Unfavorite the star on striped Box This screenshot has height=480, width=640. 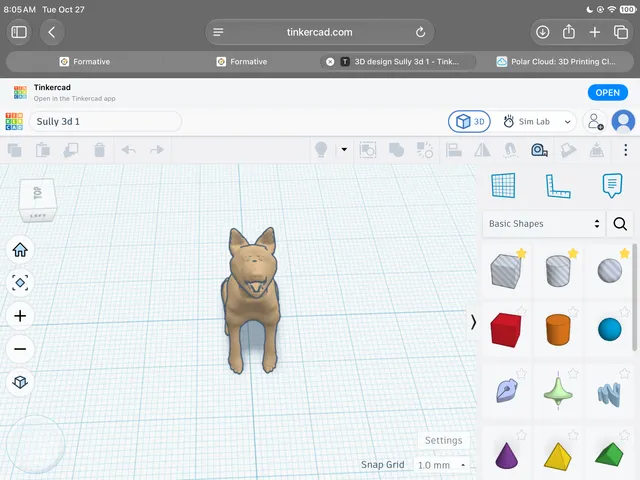click(521, 253)
